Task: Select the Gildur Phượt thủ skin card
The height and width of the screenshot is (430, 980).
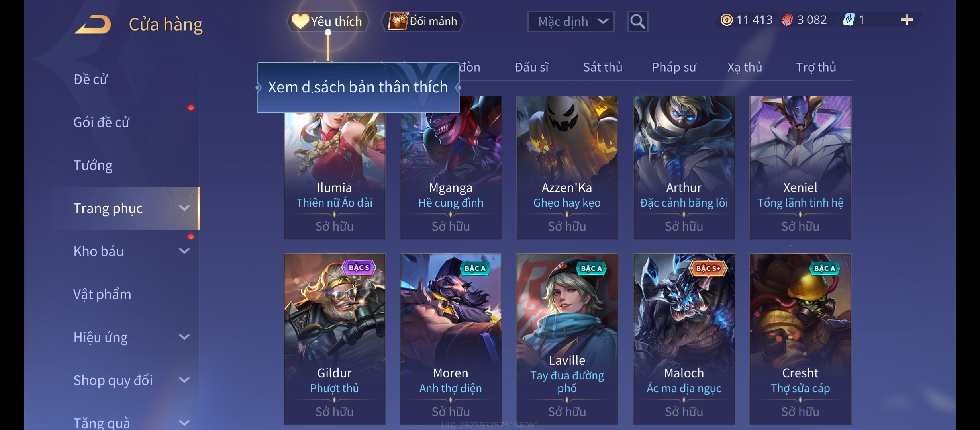Action: pyautogui.click(x=335, y=339)
